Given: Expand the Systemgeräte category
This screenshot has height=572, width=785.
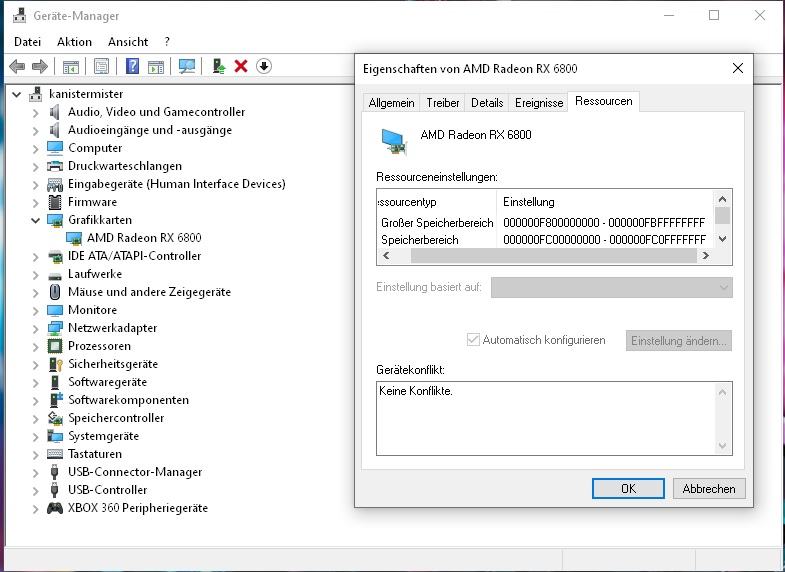Looking at the screenshot, I should tap(36, 437).
